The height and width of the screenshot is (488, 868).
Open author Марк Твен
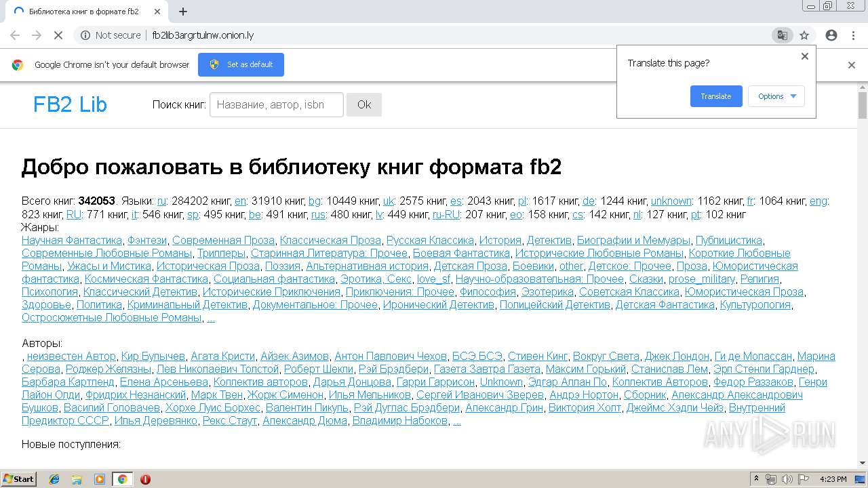(217, 395)
